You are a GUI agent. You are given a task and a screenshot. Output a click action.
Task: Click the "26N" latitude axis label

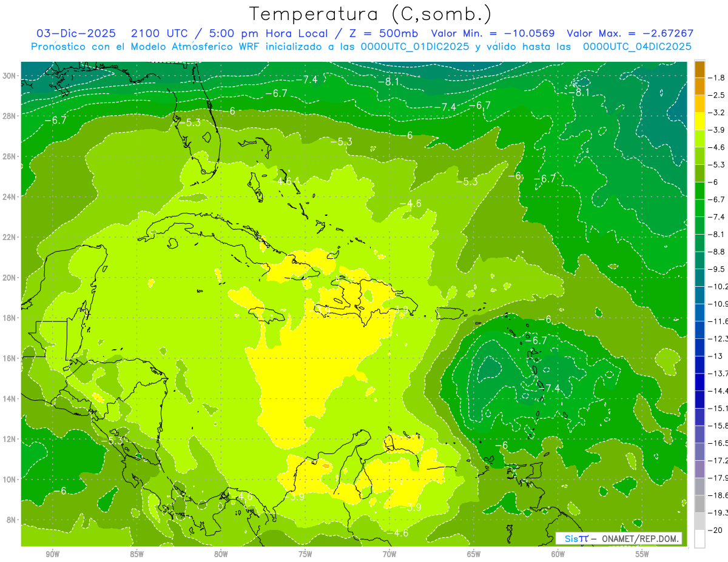(x=10, y=156)
